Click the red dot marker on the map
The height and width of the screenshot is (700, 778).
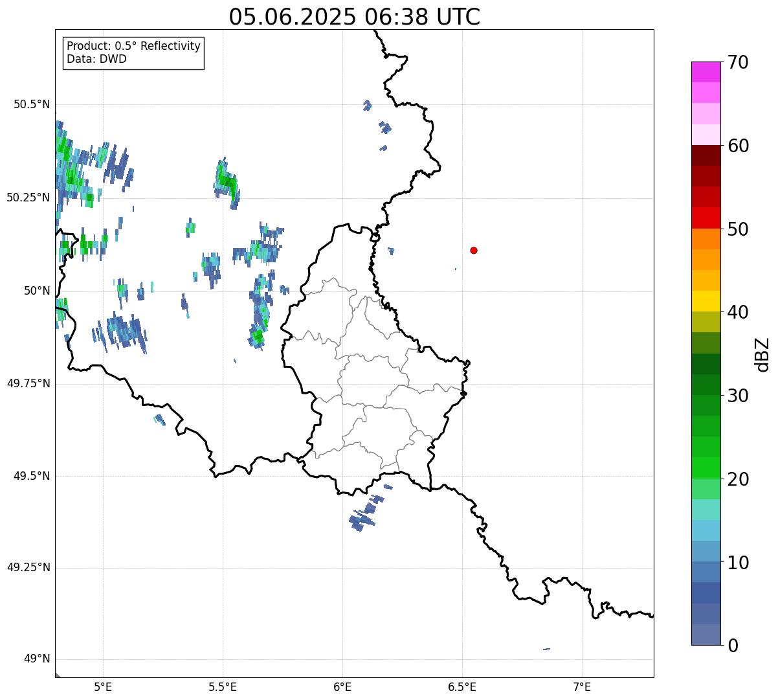[x=474, y=251]
